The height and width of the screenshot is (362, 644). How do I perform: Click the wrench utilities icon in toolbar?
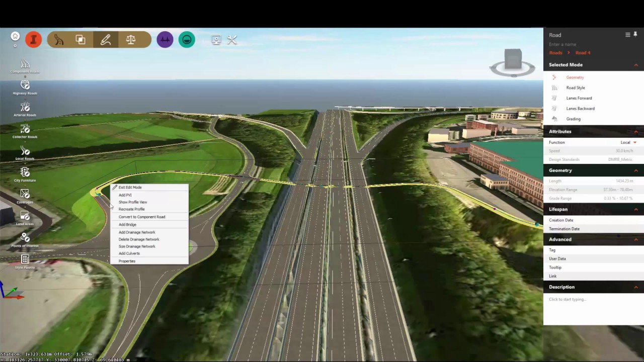[232, 40]
